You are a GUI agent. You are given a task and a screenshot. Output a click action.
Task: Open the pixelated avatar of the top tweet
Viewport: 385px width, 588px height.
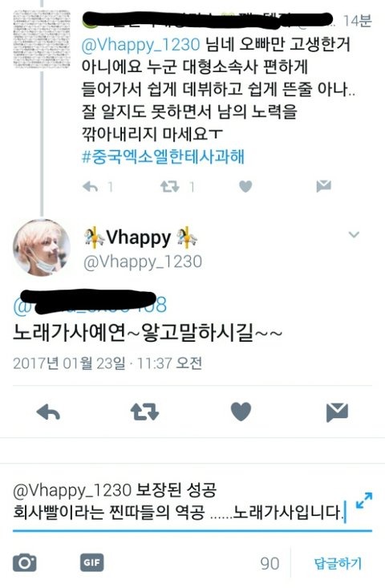click(x=42, y=39)
